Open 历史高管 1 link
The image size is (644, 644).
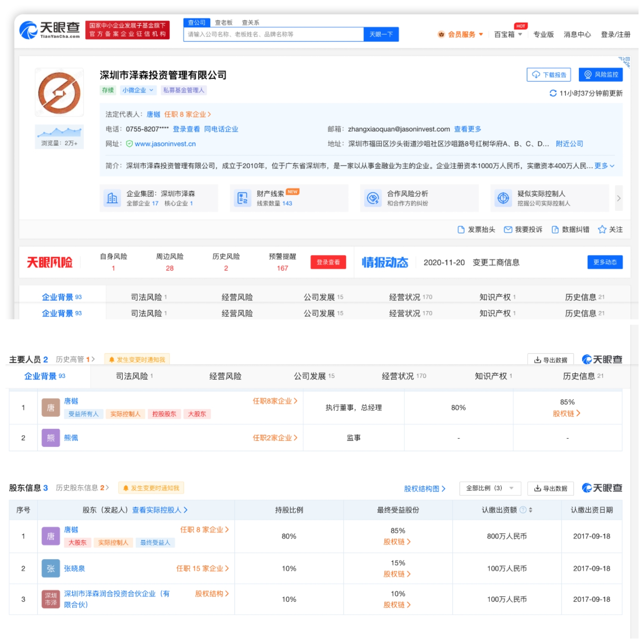click(75, 359)
